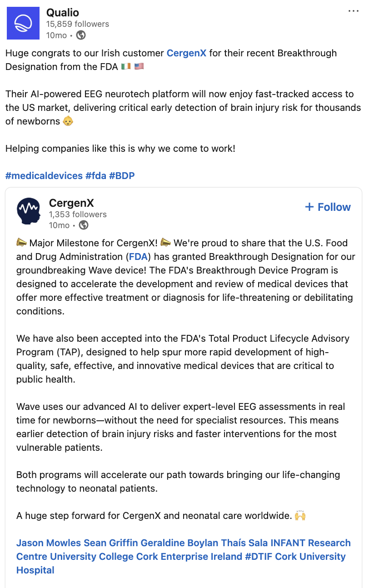Follow the CergenX page
The image size is (369, 588).
point(328,207)
